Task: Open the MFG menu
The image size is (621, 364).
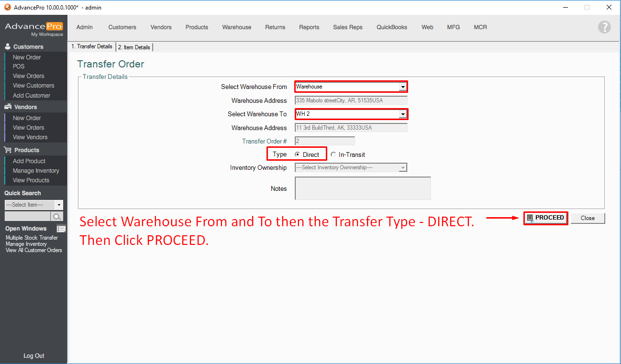Action: pyautogui.click(x=454, y=27)
